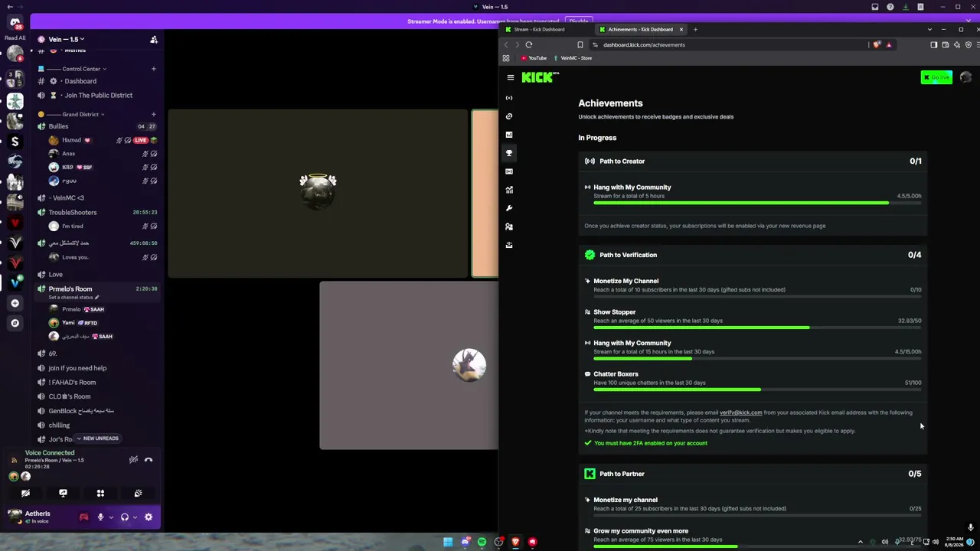
Task: Open the bar chart insights icon in Kick sidebar
Action: tap(509, 135)
